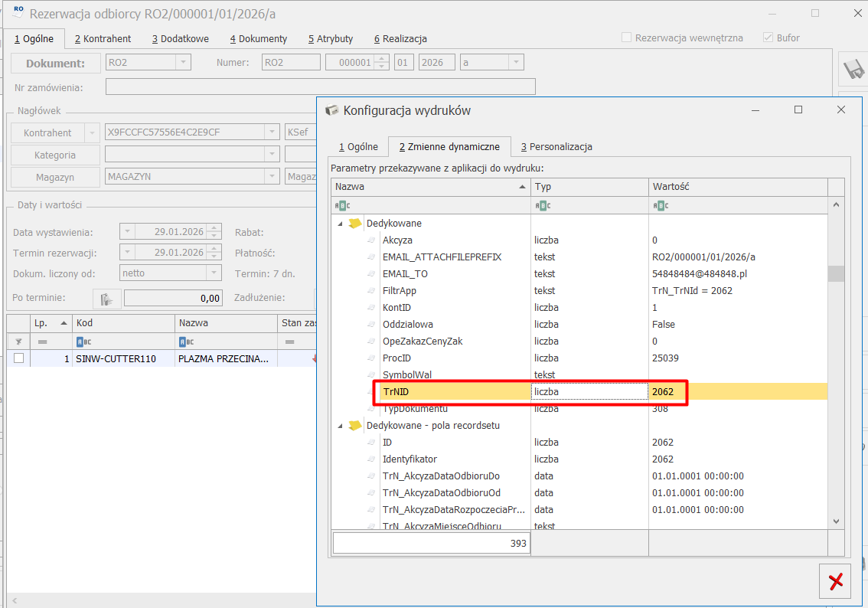
Task: Click the red X cancel button
Action: coord(835,581)
